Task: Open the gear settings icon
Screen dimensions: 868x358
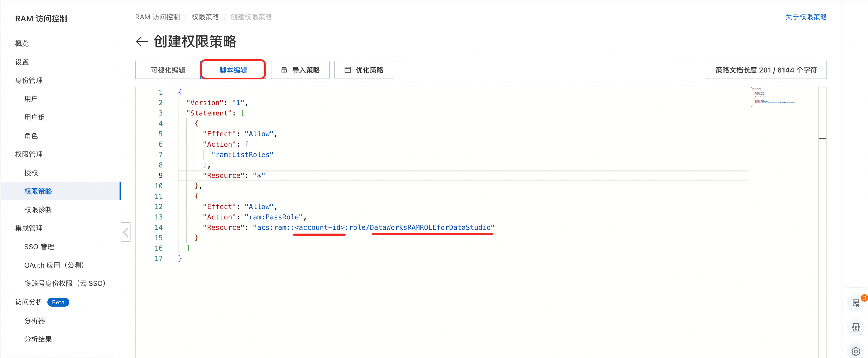Action: coord(856,351)
